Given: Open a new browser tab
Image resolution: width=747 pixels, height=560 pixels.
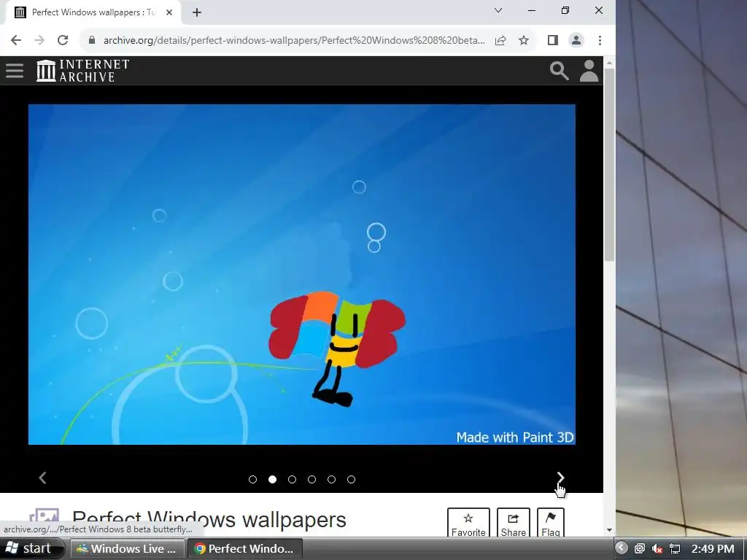Looking at the screenshot, I should 197,12.
